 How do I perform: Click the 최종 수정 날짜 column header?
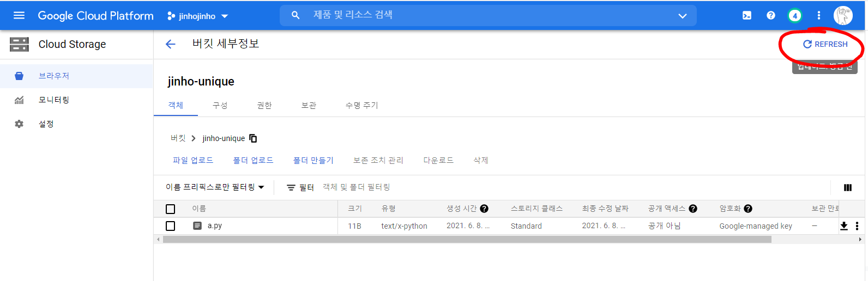605,209
